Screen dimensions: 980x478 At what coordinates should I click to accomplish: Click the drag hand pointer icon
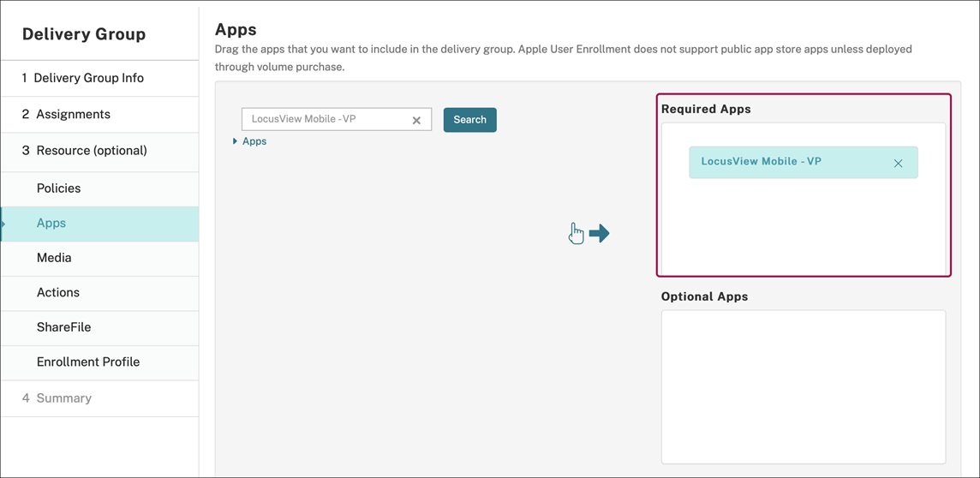[x=576, y=233]
